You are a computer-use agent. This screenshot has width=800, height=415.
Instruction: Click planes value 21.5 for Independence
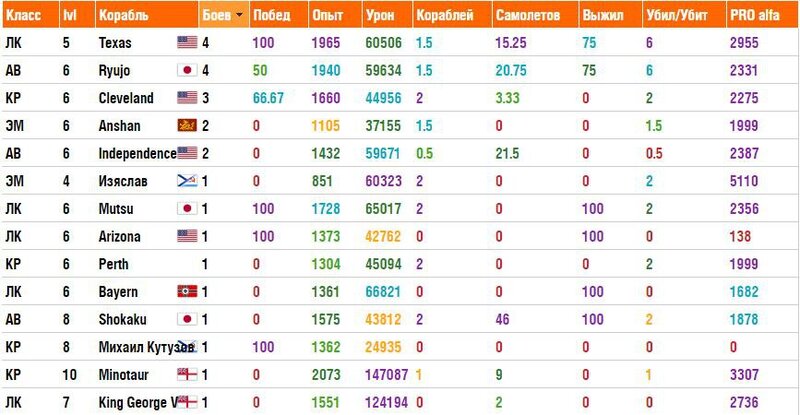pyautogui.click(x=507, y=153)
